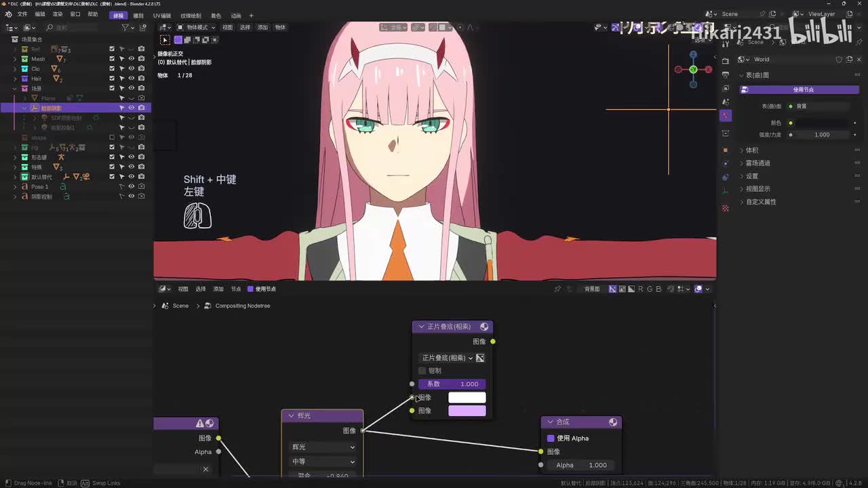Toggle selectable arrow for 形态键 collection
Viewport: 868px width, 488px height.
point(122,157)
